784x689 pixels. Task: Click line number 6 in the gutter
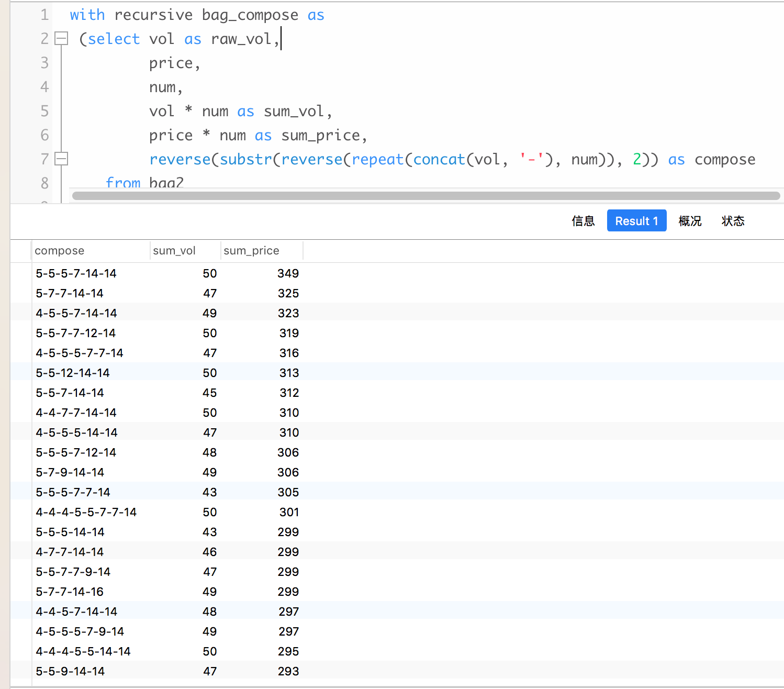(x=44, y=135)
